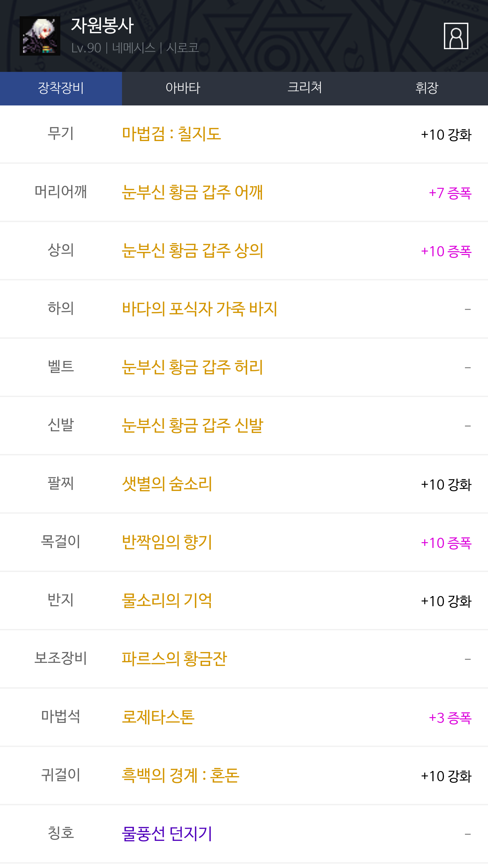The height and width of the screenshot is (868, 488).
Task: Select title 물풍선 던지기
Action: (x=167, y=834)
